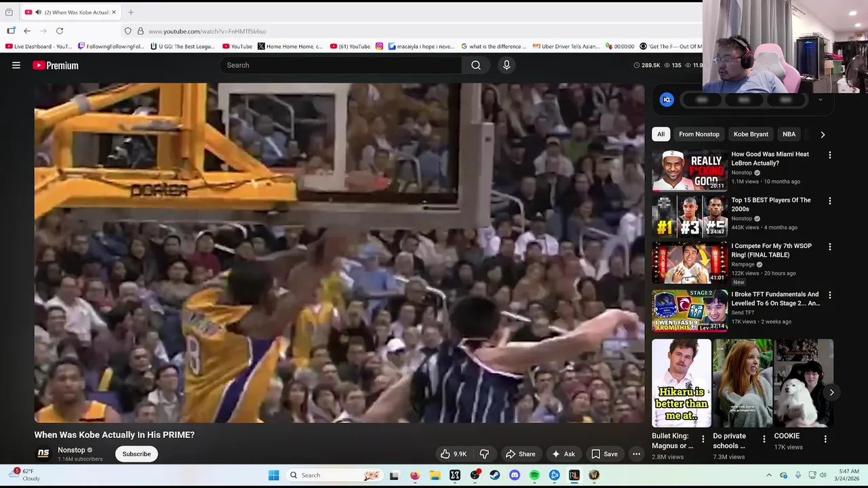Show hidden system tray icons

point(769,475)
